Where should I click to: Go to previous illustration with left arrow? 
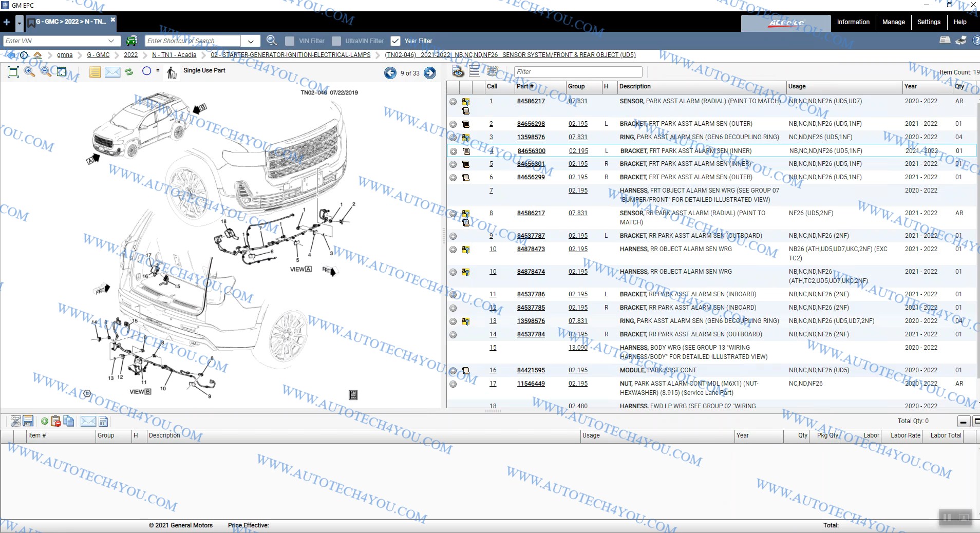390,73
